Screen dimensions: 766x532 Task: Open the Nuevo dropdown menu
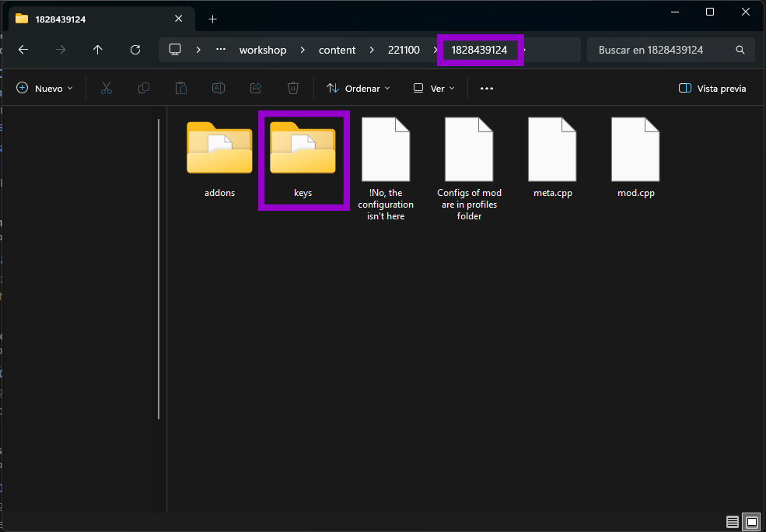click(x=44, y=89)
